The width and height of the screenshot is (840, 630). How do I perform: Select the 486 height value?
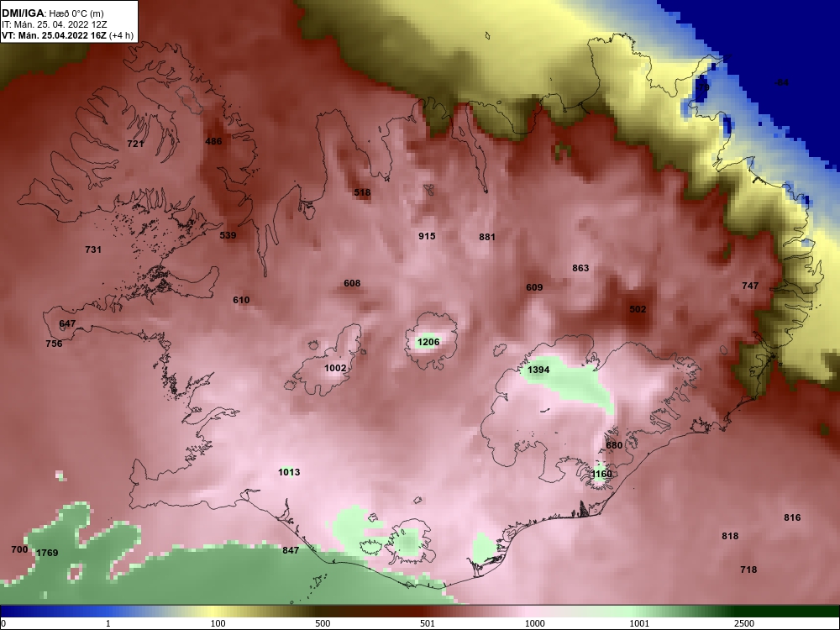(213, 141)
